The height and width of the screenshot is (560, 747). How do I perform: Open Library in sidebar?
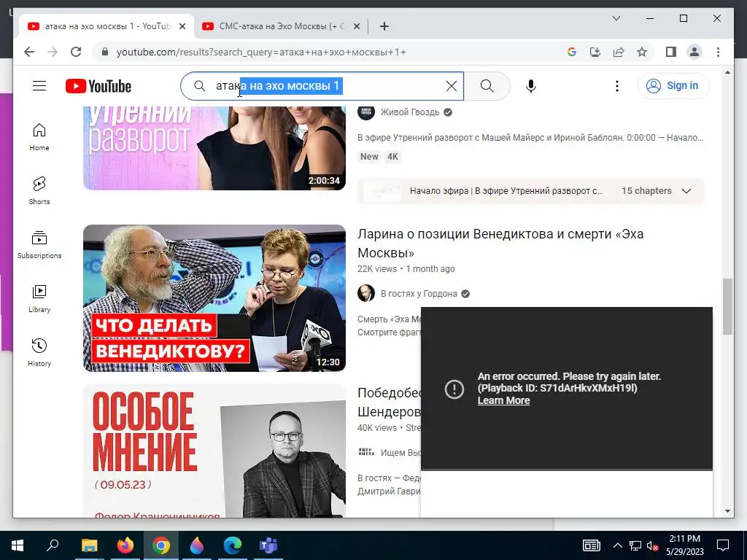point(39,299)
